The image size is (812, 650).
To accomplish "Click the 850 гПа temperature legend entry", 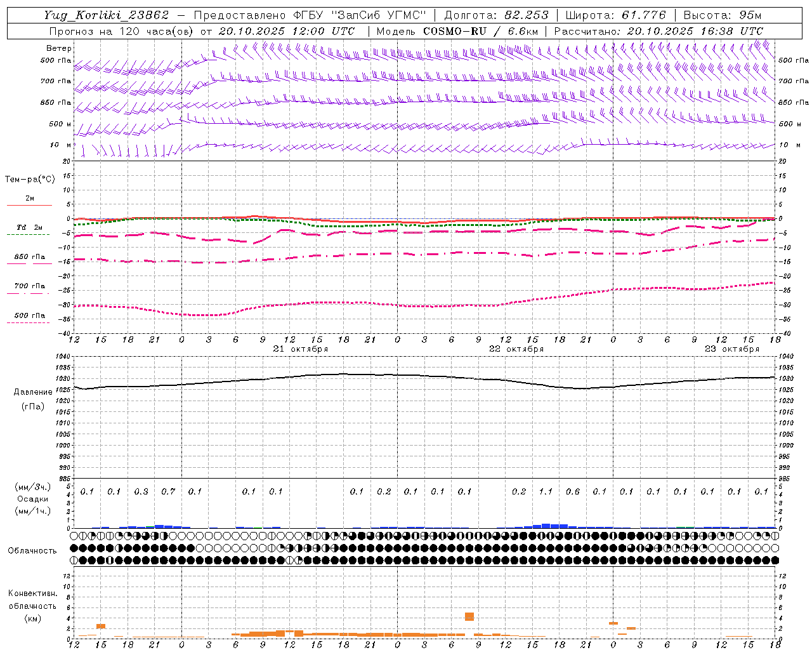I will click(x=30, y=257).
